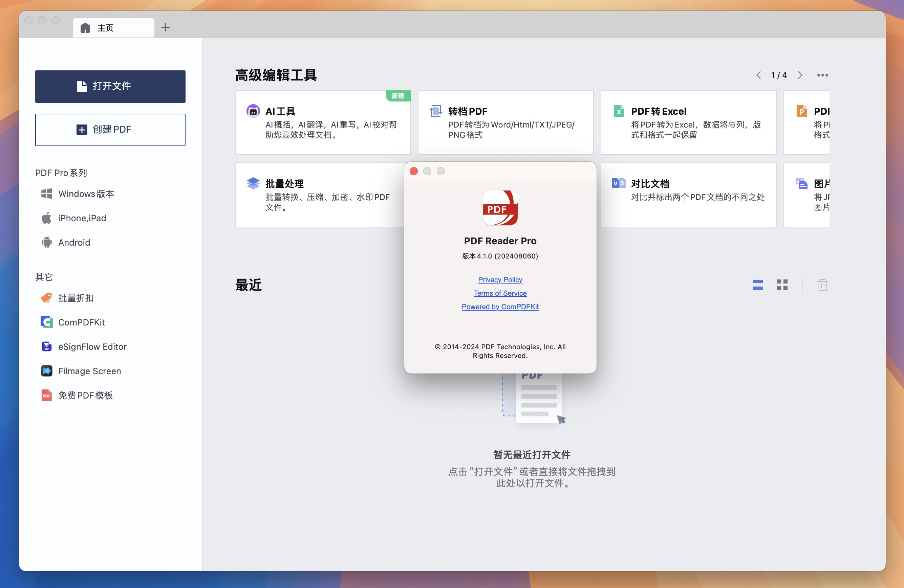This screenshot has width=904, height=588.
Task: Open the partially visible orange PDF card
Action: [x=806, y=122]
